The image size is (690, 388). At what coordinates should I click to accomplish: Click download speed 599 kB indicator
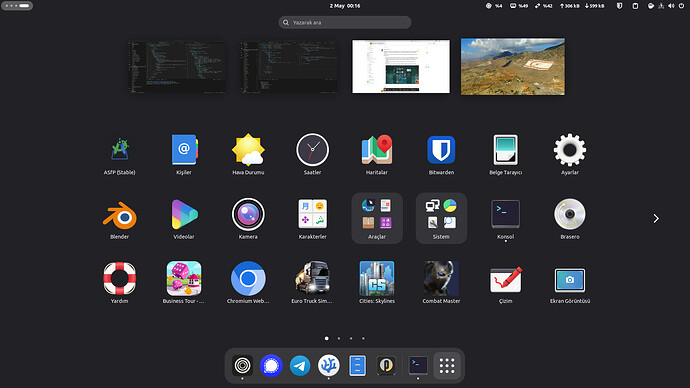pyautogui.click(x=595, y=6)
